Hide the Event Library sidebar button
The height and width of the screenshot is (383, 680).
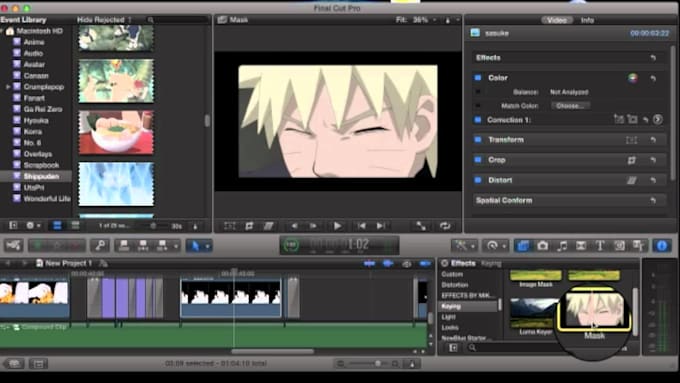[x=13, y=226]
